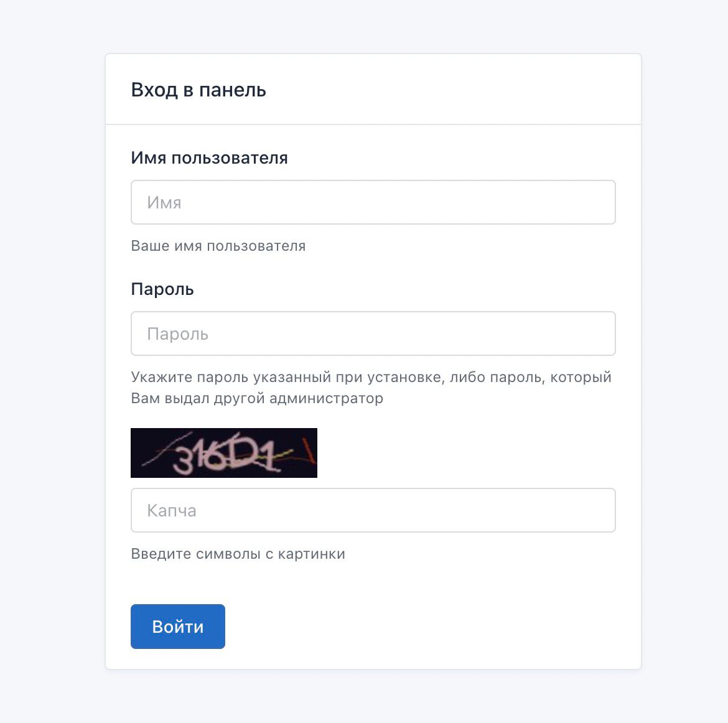Click the digit 3 in the captcha image

click(x=185, y=460)
